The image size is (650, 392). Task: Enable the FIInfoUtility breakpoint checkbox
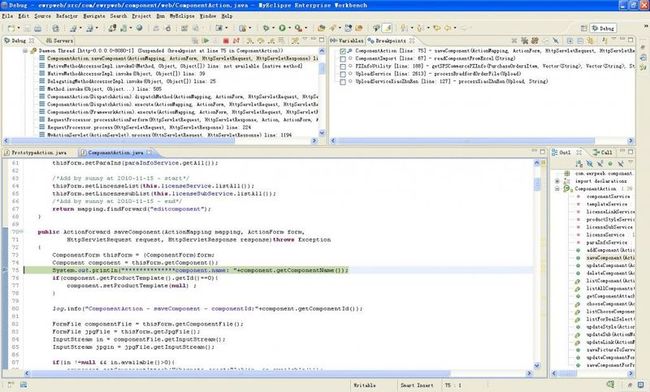(343, 66)
